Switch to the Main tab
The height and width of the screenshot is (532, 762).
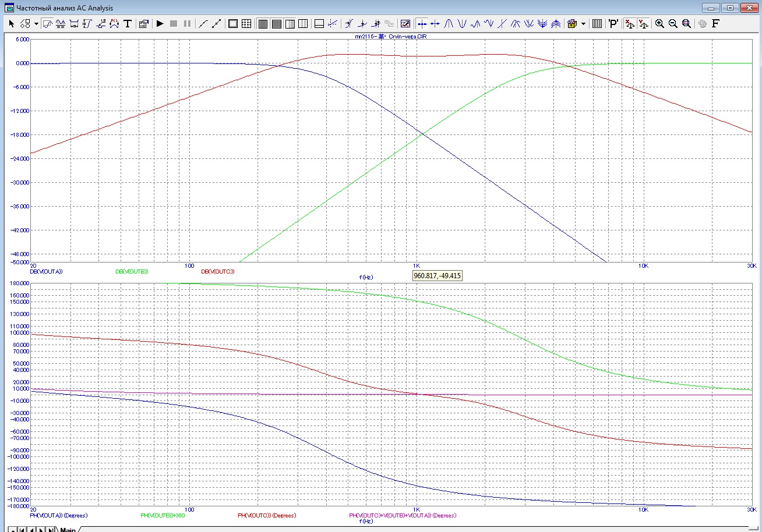68,529
